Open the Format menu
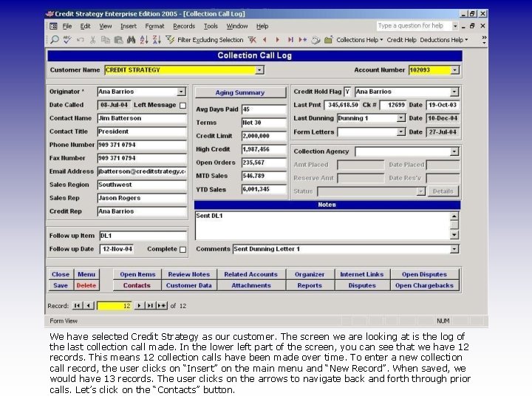 click(154, 26)
